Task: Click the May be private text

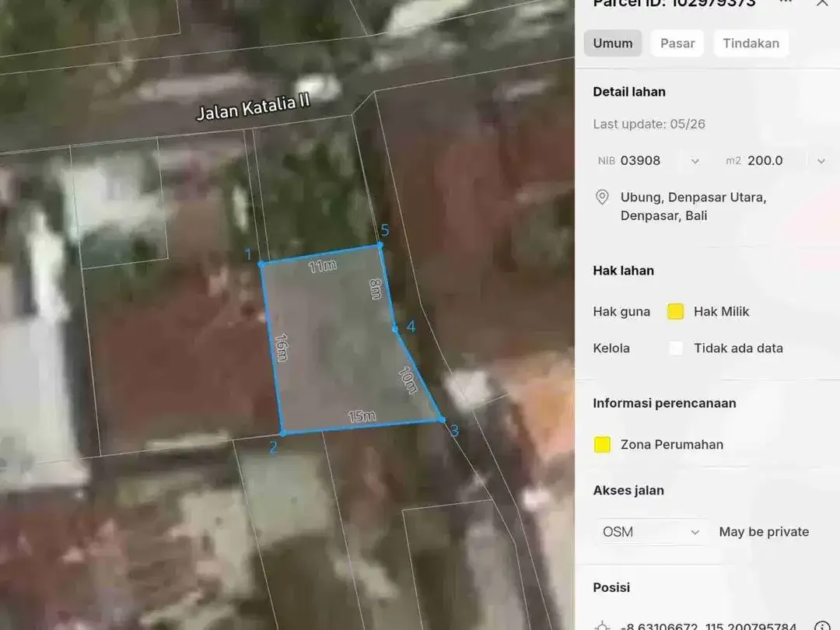Action: point(764,532)
